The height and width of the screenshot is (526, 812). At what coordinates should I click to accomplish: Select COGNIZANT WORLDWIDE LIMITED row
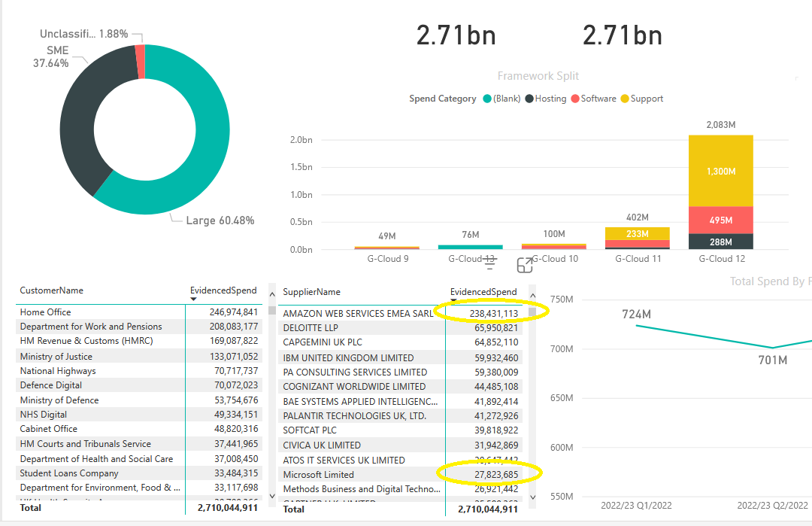[400, 387]
